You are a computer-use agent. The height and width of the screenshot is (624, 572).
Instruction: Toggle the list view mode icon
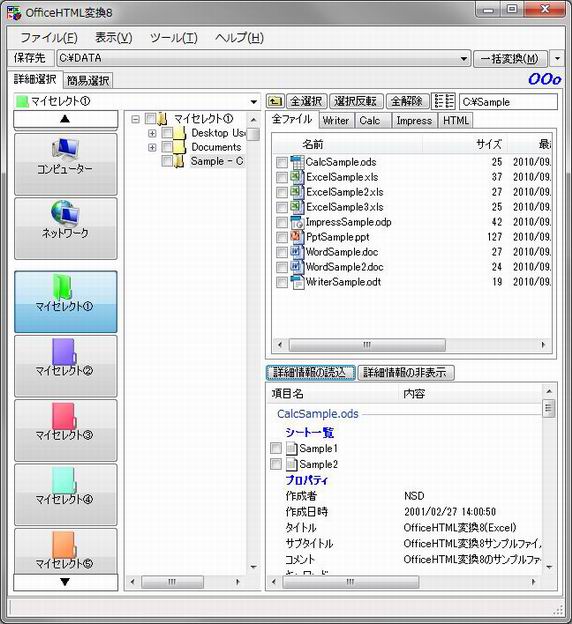pos(443,101)
